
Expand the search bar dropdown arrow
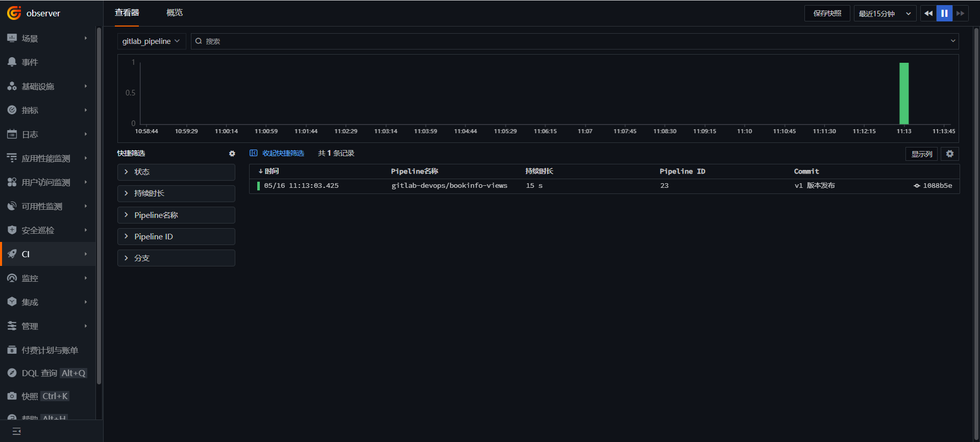coord(952,41)
